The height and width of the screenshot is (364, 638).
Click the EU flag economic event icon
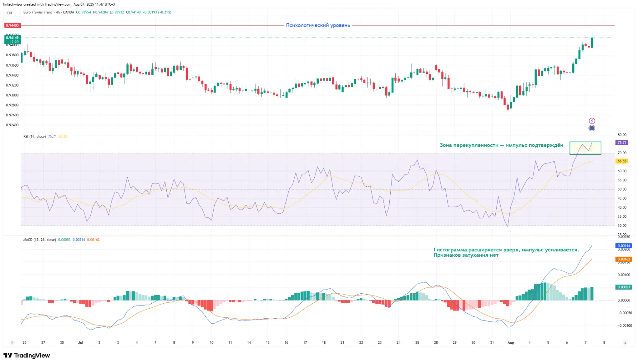[x=591, y=128]
